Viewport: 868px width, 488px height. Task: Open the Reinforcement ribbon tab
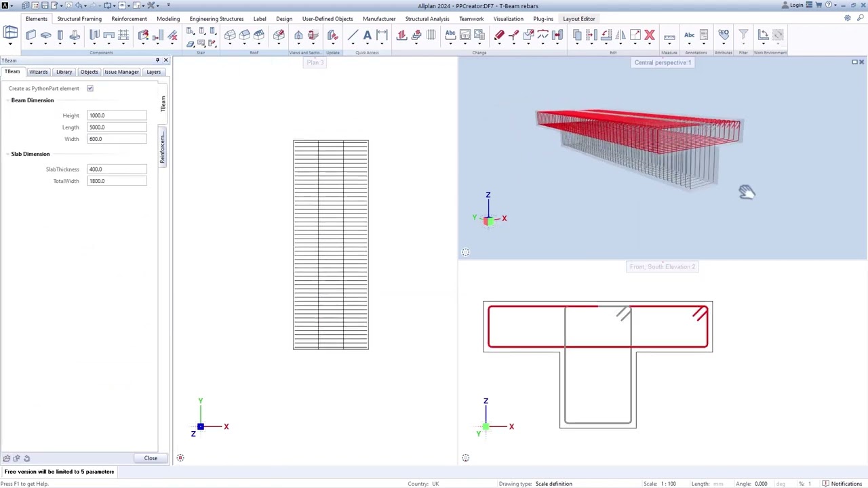pyautogui.click(x=129, y=19)
